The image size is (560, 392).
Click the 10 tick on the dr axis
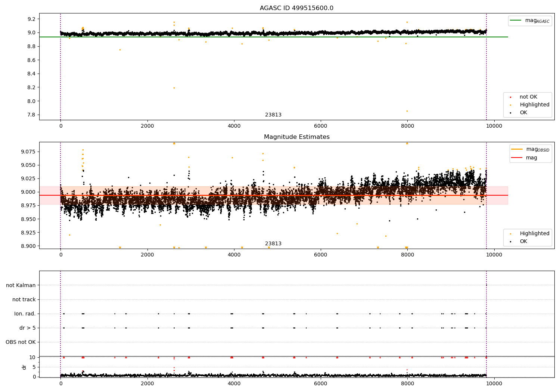[32, 358]
